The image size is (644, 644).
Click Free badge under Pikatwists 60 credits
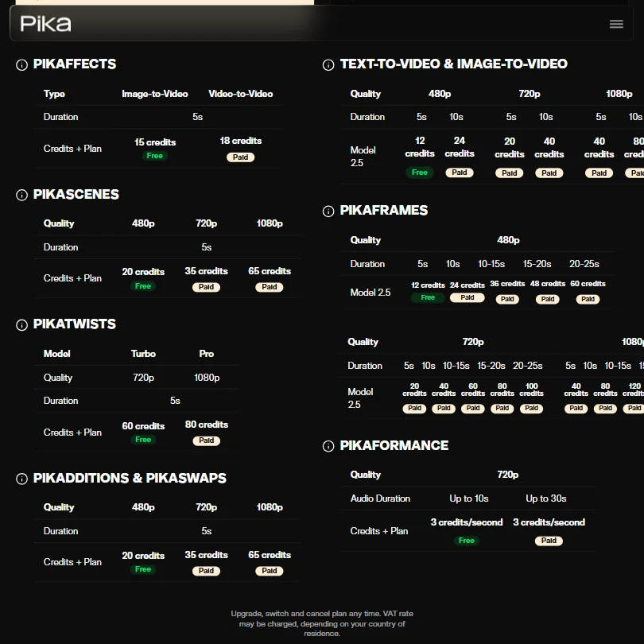tap(143, 440)
